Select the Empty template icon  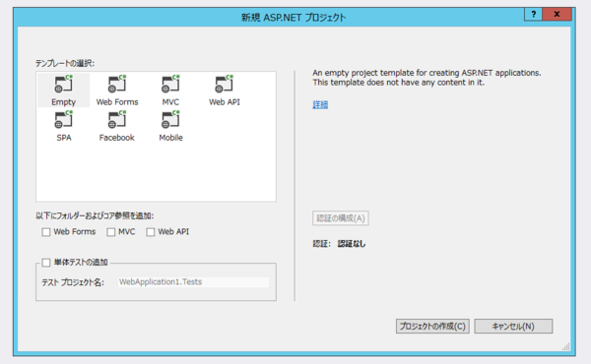(63, 84)
